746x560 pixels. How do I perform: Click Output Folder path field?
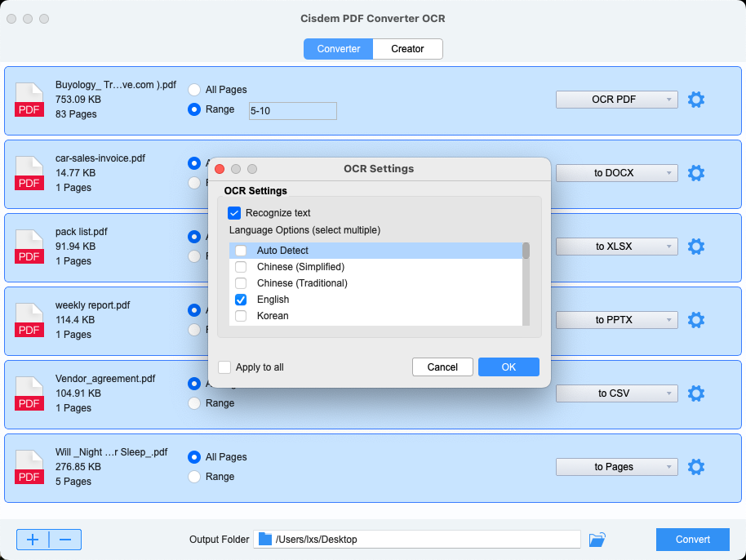[x=417, y=539]
